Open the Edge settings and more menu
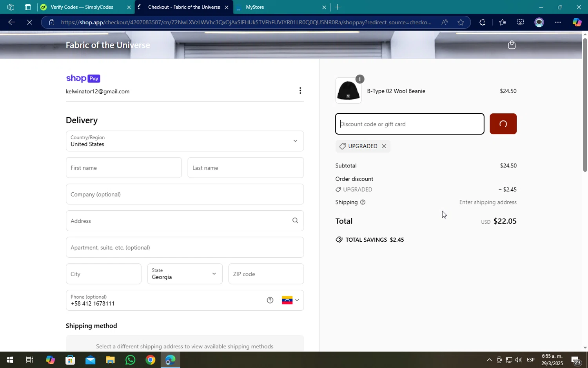 (558, 22)
